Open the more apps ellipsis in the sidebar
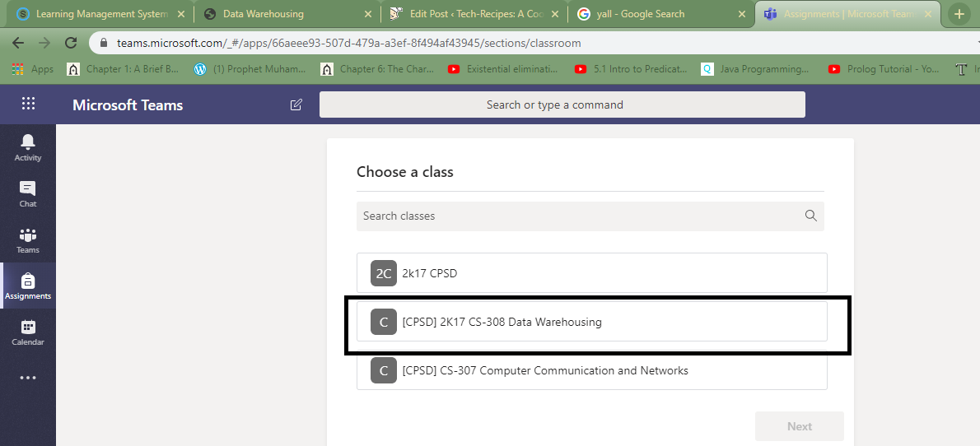Screen dimensions: 980x446 pos(27,378)
